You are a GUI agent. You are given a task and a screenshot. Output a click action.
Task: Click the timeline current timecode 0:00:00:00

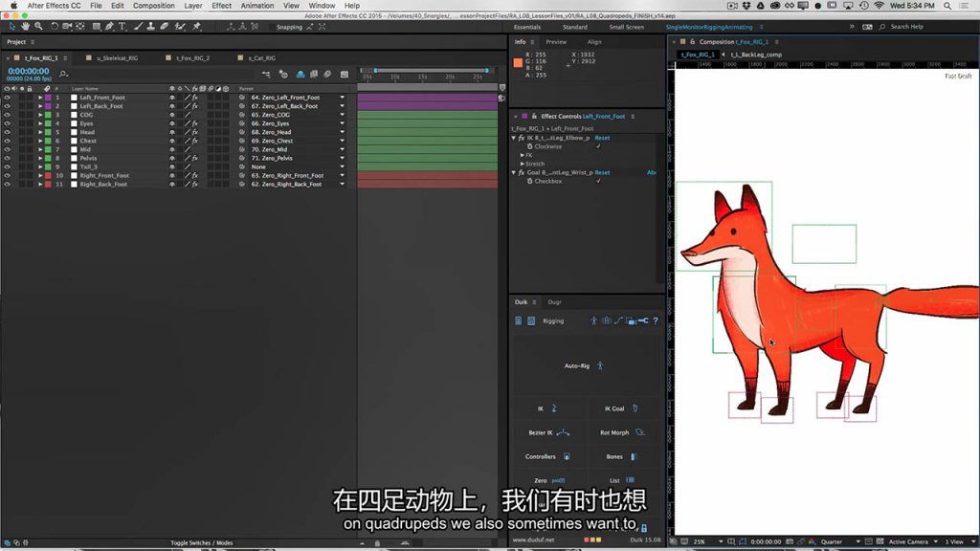click(28, 71)
